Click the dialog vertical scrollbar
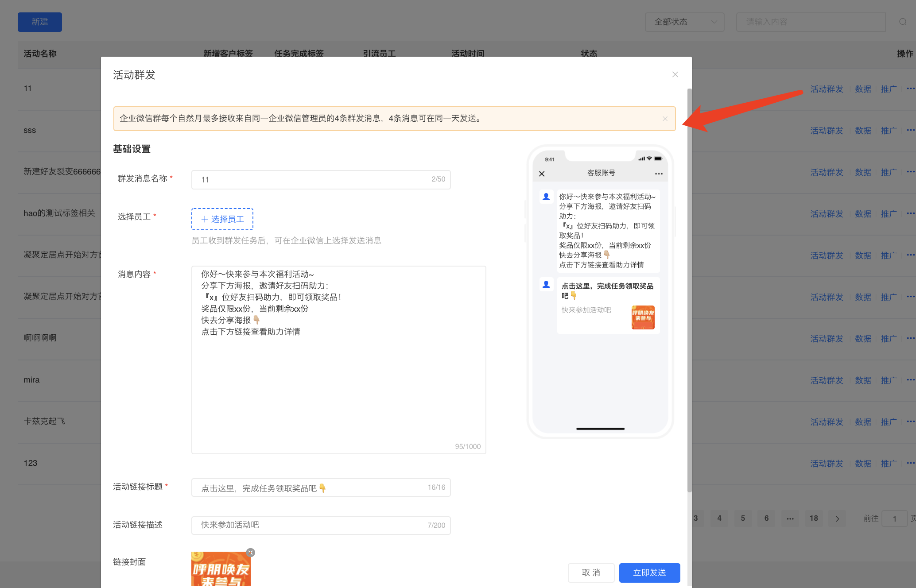Screen dimensions: 916x588 click(689, 290)
